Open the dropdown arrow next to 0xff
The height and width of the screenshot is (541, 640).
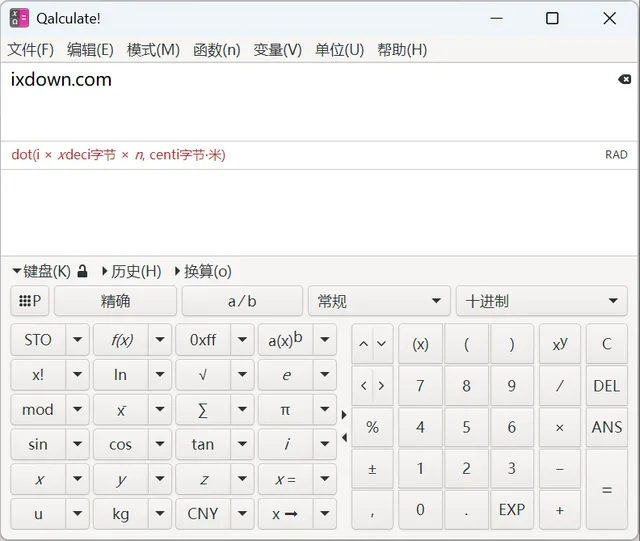[x=242, y=340]
